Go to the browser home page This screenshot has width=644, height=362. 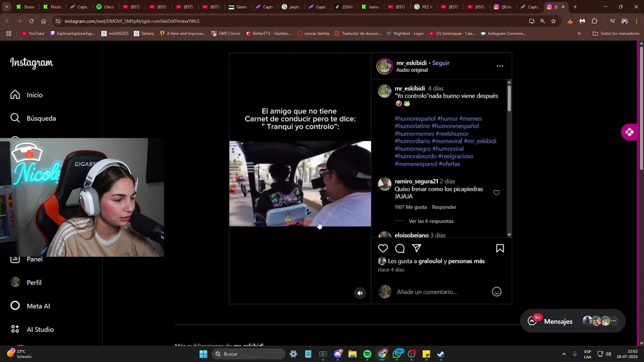pos(44,21)
